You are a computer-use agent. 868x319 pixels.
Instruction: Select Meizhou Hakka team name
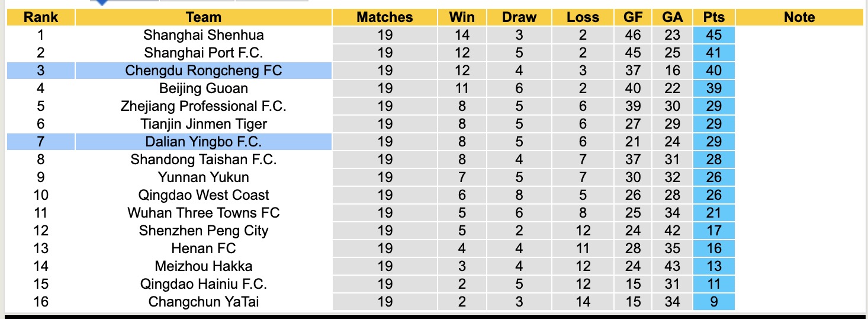[204, 266]
